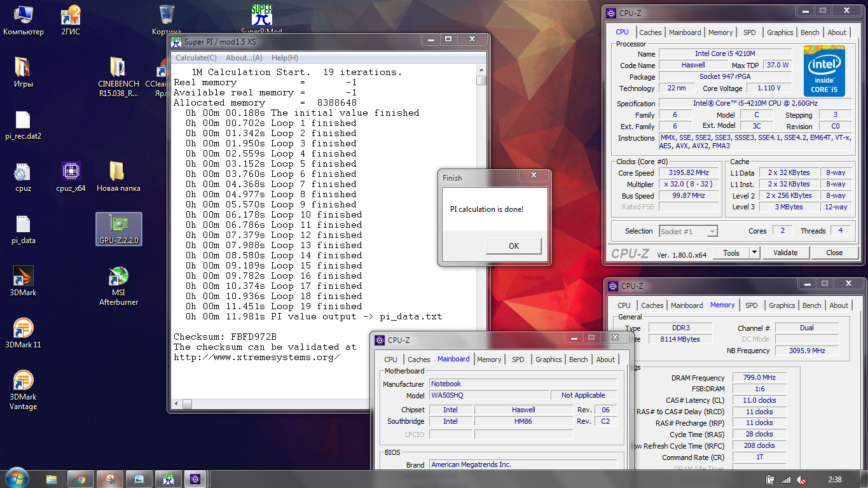Click the Core Speed value 3195.82 MHz

[689, 173]
